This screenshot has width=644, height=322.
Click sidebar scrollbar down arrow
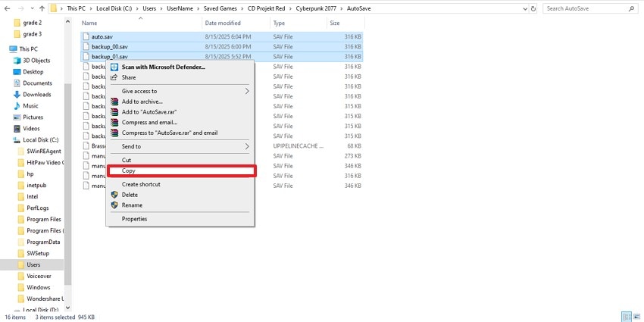point(67,308)
